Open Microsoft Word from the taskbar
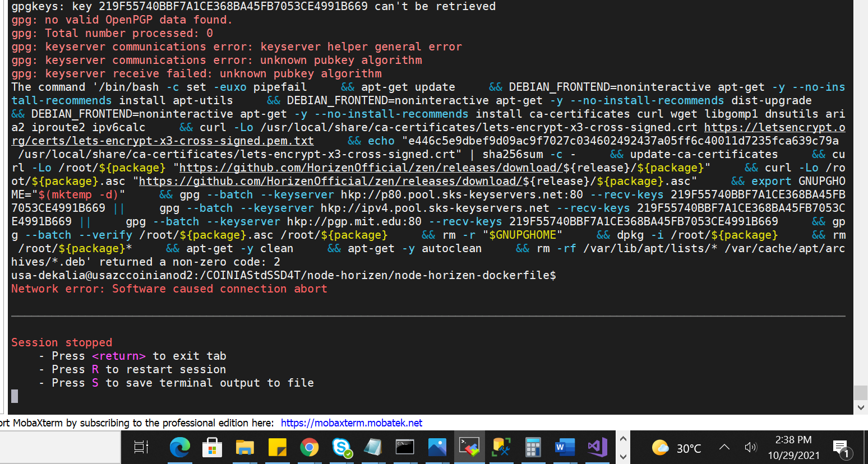The image size is (868, 464). (564, 447)
